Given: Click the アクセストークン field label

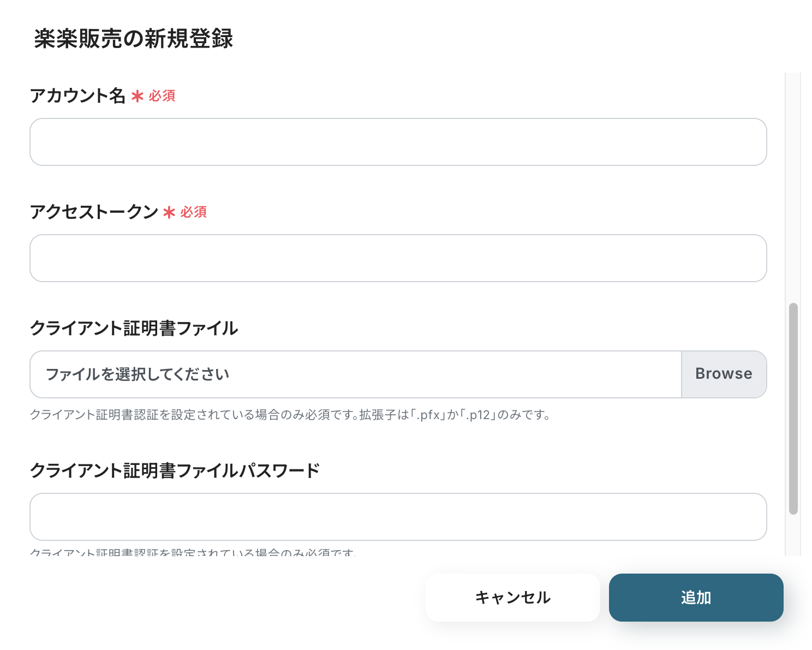Looking at the screenshot, I should [x=94, y=212].
